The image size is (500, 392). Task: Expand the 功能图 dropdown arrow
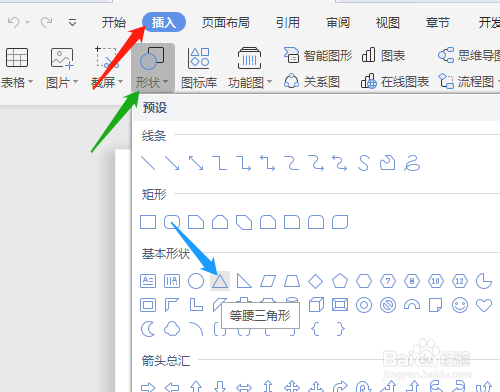click(x=270, y=81)
